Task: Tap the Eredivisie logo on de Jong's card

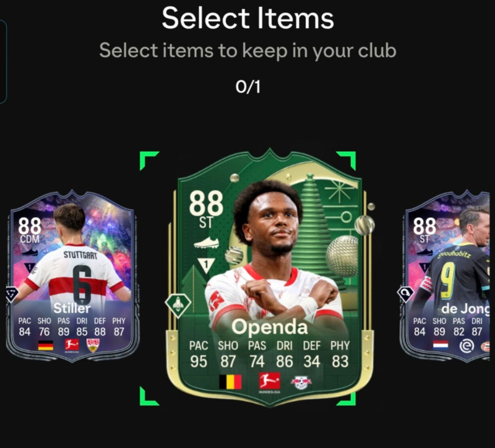Action: point(467,346)
